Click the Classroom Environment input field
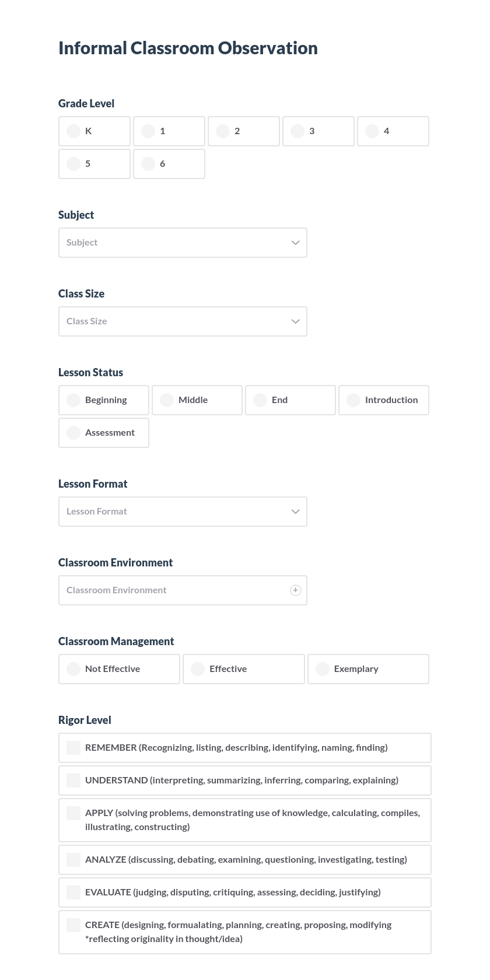The width and height of the screenshot is (490, 980). tap(169, 590)
